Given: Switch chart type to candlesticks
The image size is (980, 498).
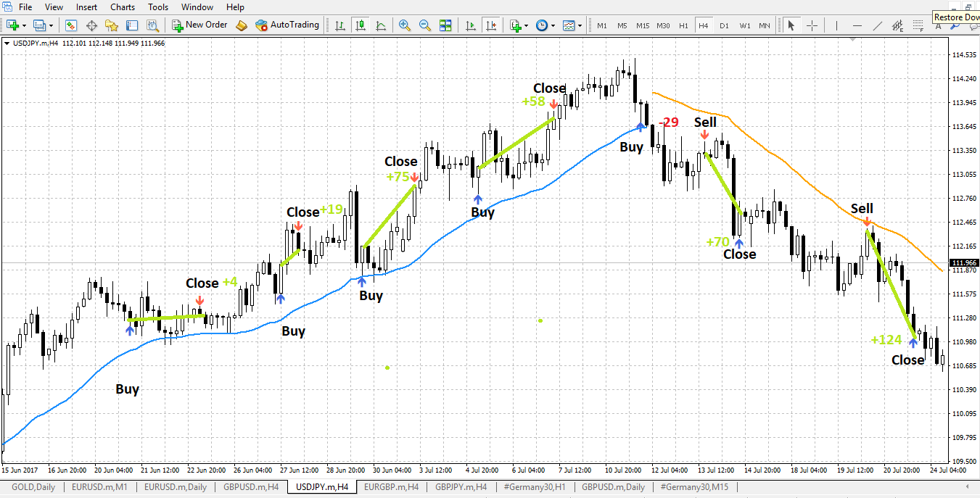Looking at the screenshot, I should pos(361,25).
